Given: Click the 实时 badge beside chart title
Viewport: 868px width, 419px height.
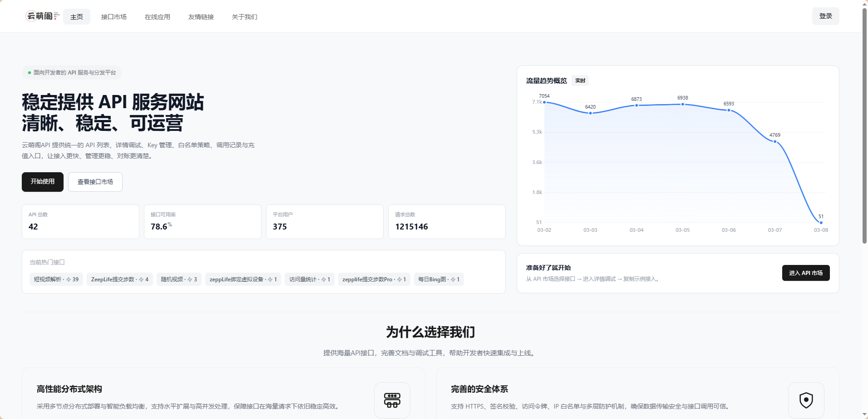Looking at the screenshot, I should [x=580, y=81].
